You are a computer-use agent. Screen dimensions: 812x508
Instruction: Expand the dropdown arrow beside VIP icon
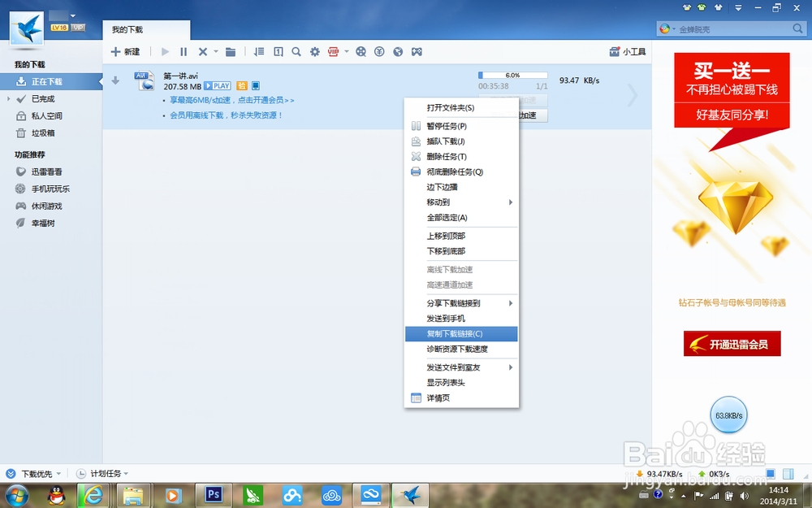347,51
